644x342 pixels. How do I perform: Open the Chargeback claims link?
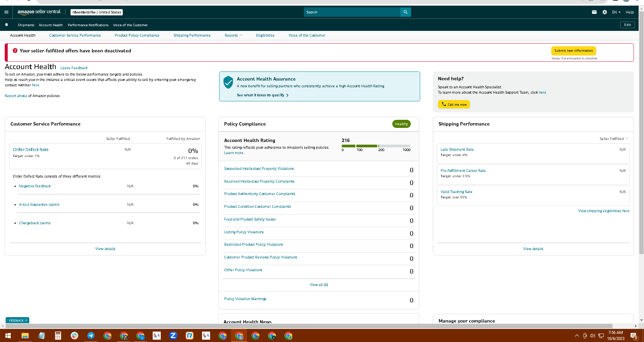[35, 223]
